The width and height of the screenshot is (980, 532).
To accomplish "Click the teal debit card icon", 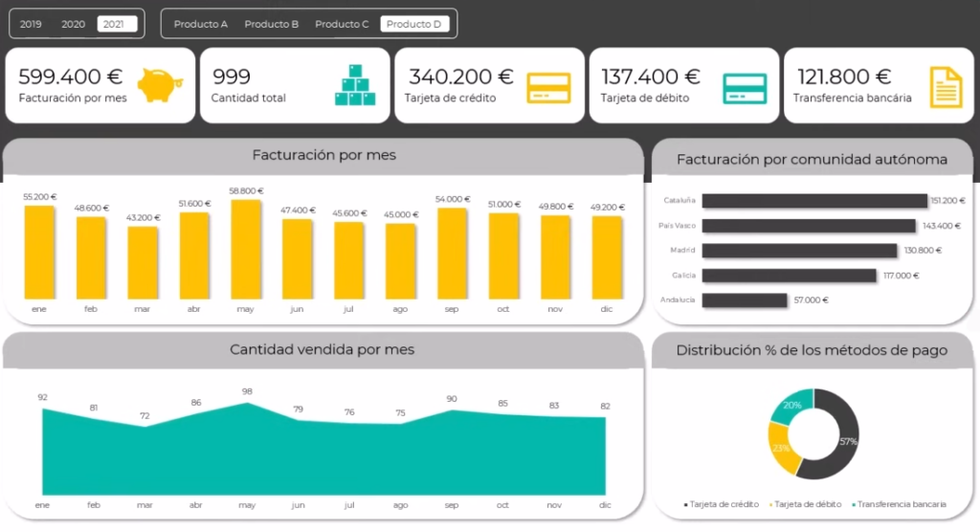I will click(x=745, y=88).
